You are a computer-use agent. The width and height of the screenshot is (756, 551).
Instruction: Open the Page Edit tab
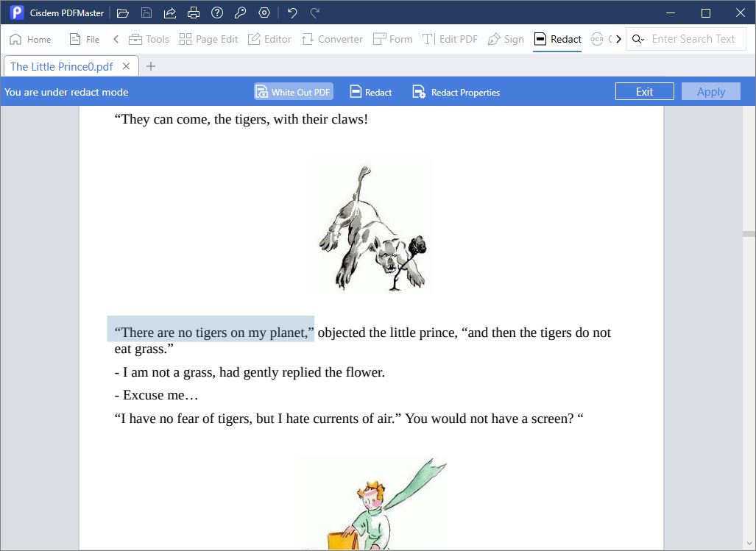coord(208,39)
